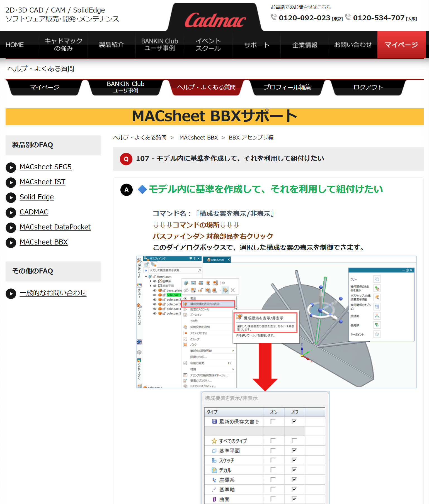The image size is (429, 504).
Task: Uncheck the オフ box for 最新の保存文書で
Action: (294, 421)
